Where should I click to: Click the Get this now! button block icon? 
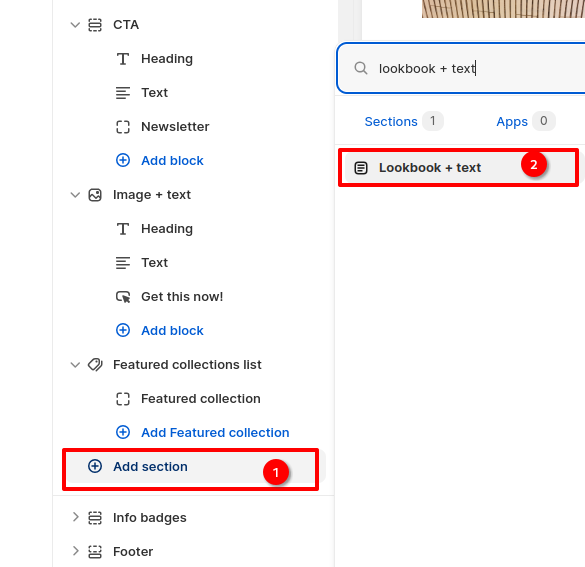123,297
